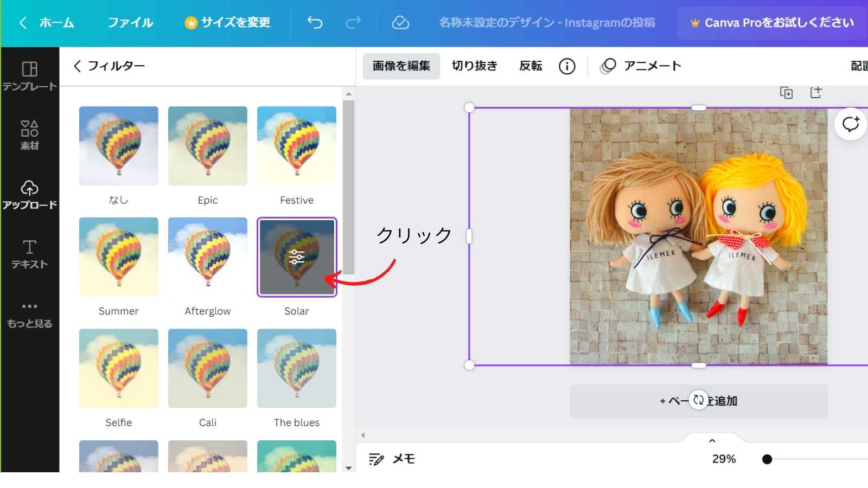The image size is (868, 488).
Task: Apply the Summer filter
Action: [119, 257]
